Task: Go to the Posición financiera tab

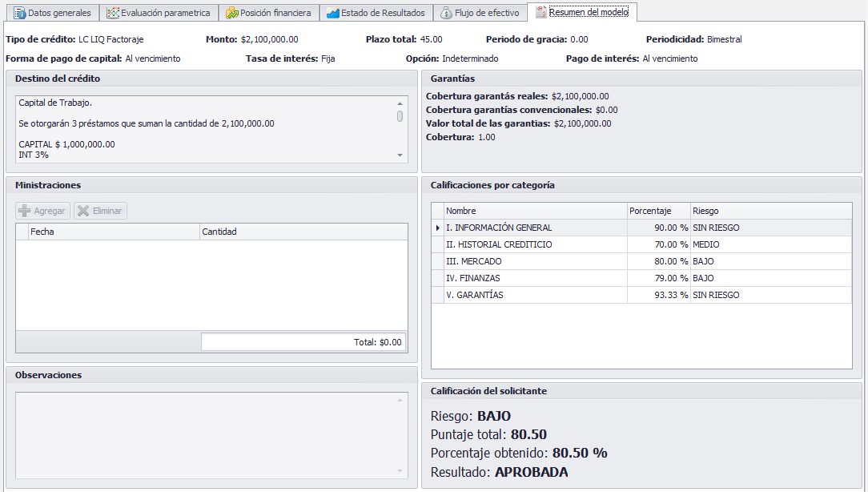Action: 269,13
